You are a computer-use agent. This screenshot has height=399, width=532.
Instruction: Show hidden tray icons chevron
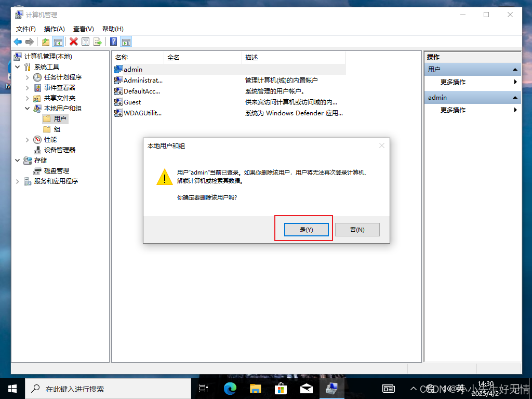413,389
